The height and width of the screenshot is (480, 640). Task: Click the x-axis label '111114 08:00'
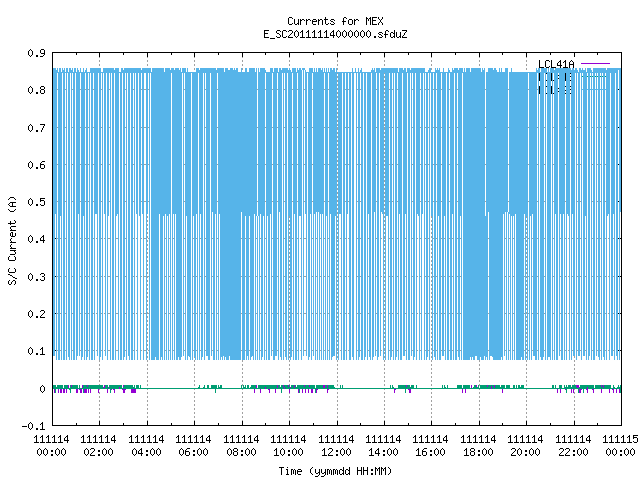click(x=241, y=446)
